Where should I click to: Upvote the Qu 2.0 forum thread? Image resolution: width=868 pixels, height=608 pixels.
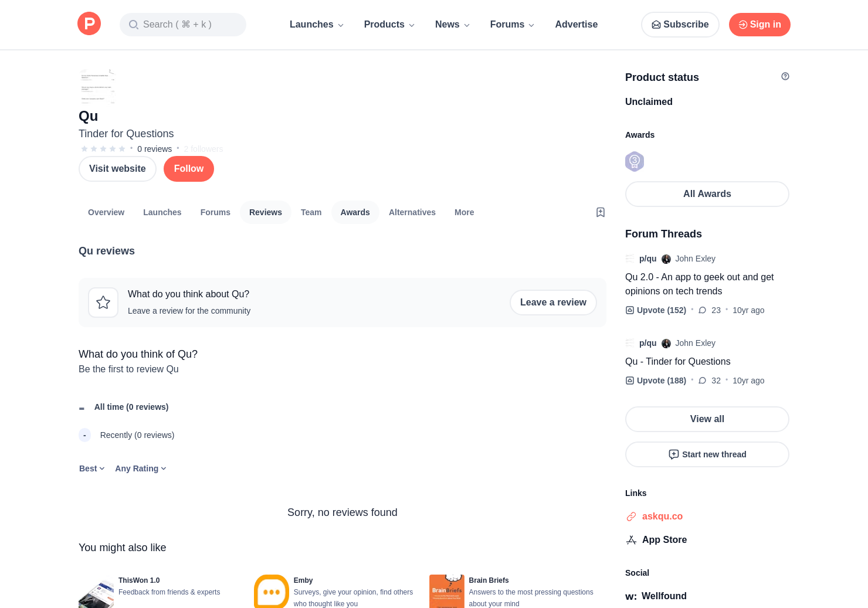tap(656, 310)
